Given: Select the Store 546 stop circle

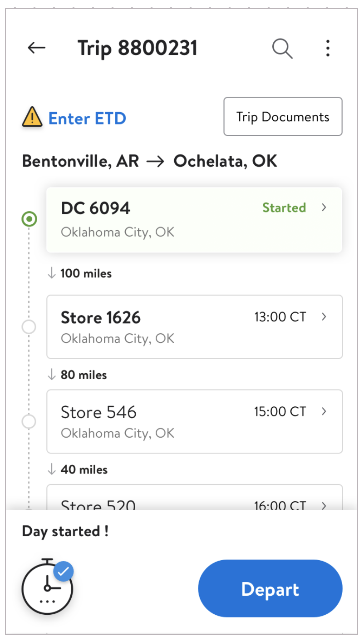Looking at the screenshot, I should 29,422.
